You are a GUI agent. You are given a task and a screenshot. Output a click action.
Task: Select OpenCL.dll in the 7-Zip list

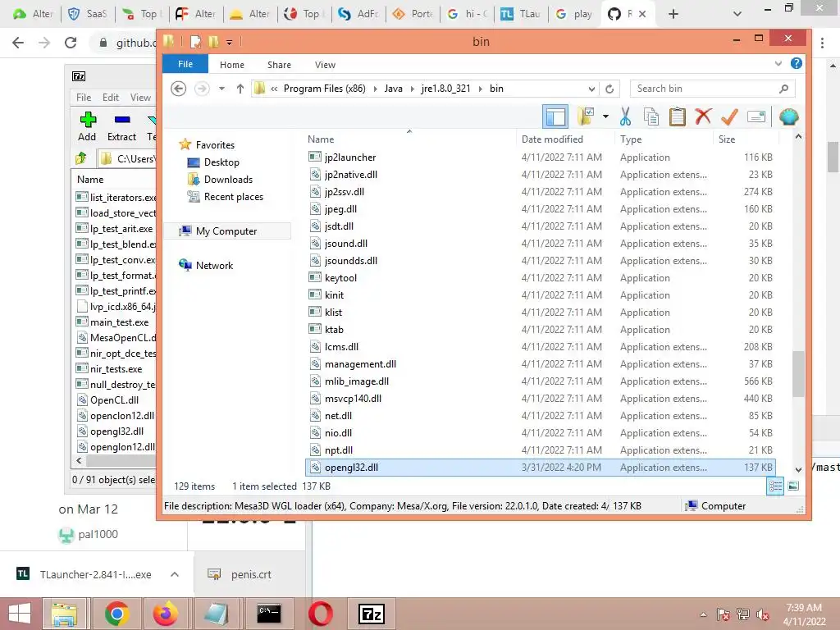tap(115, 400)
